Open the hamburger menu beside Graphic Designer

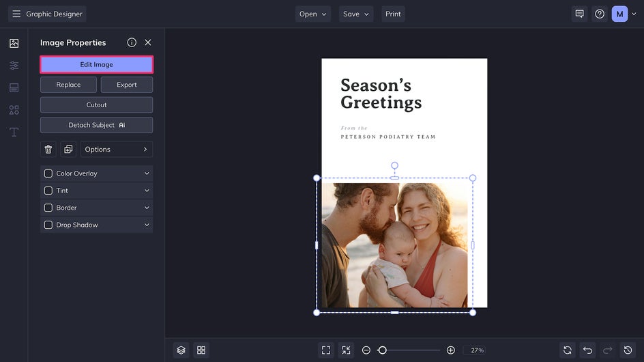tap(16, 14)
